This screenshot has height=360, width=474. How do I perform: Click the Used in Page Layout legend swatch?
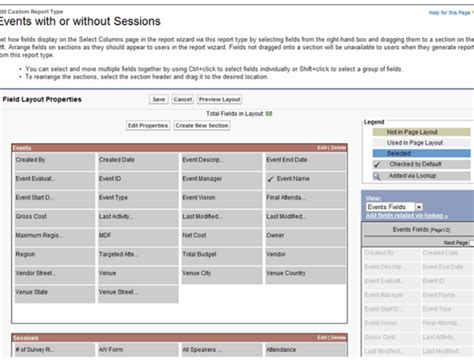point(421,143)
